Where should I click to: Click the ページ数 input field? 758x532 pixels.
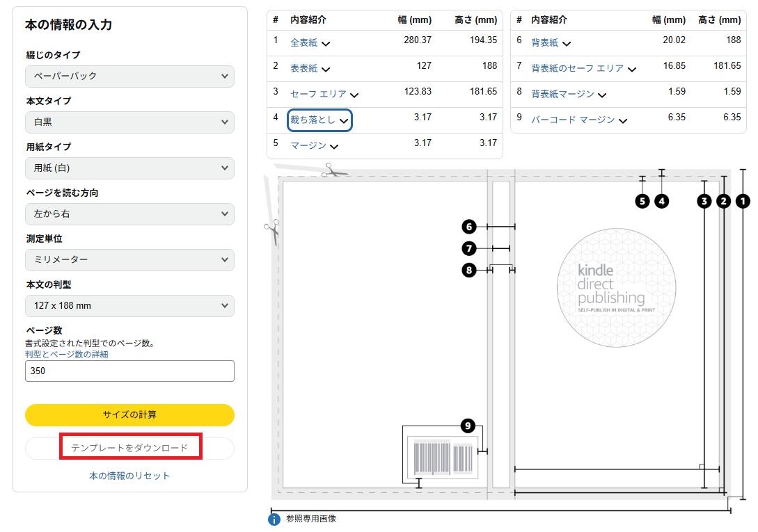(x=129, y=371)
